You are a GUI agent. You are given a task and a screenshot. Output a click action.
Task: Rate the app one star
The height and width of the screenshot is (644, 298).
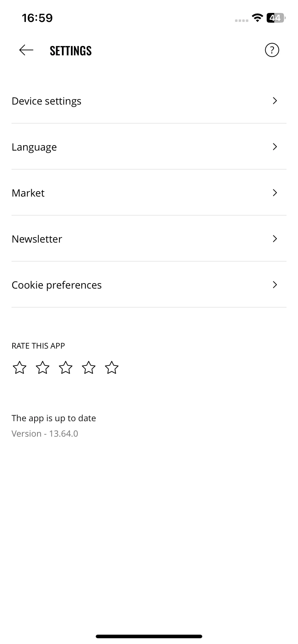19,368
